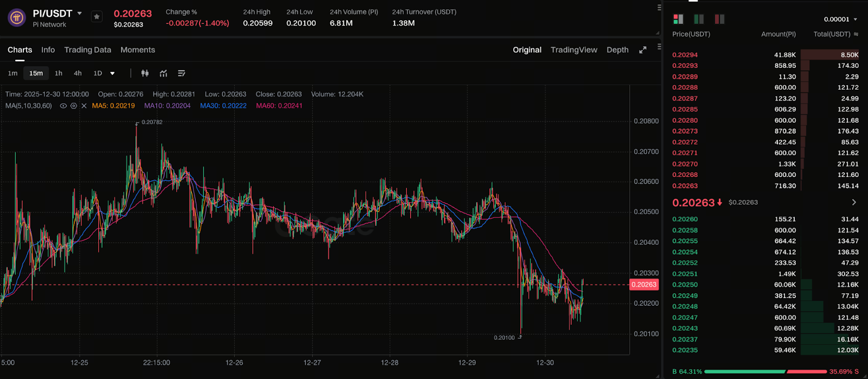Switch chart to 1h interval
Screen dimensions: 868x379
coord(59,73)
